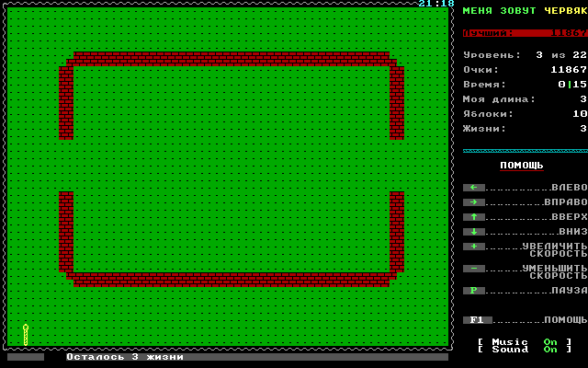Viewport: 588px width, 368px height.
Task: Click the Жизни lives row
Action: (x=526, y=129)
